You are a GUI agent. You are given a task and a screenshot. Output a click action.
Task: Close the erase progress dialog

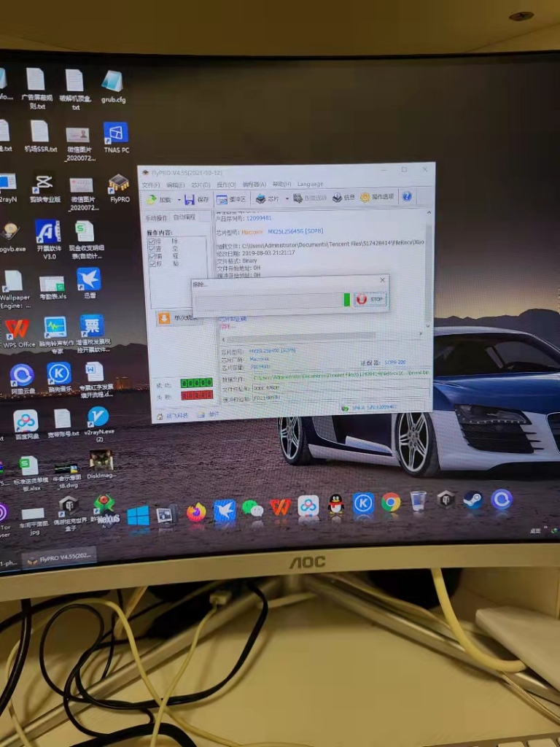(382, 280)
